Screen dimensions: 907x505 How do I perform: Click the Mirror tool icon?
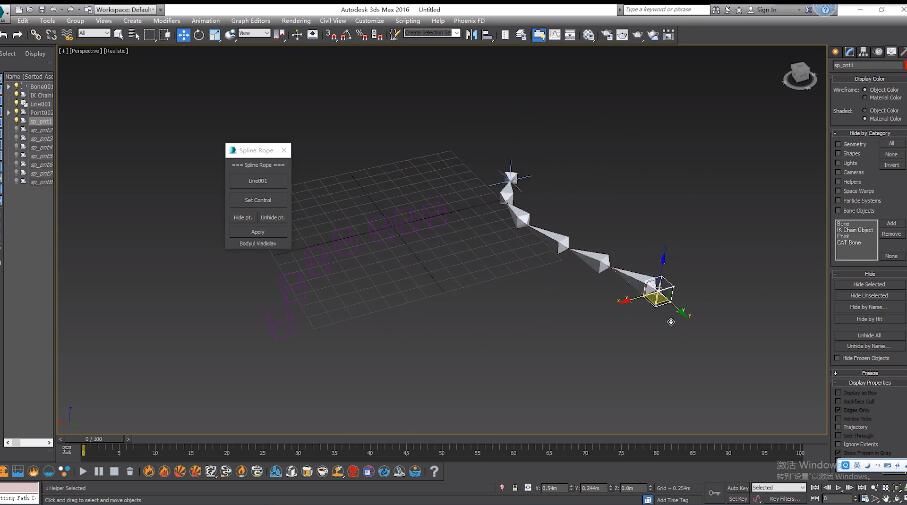[471, 35]
